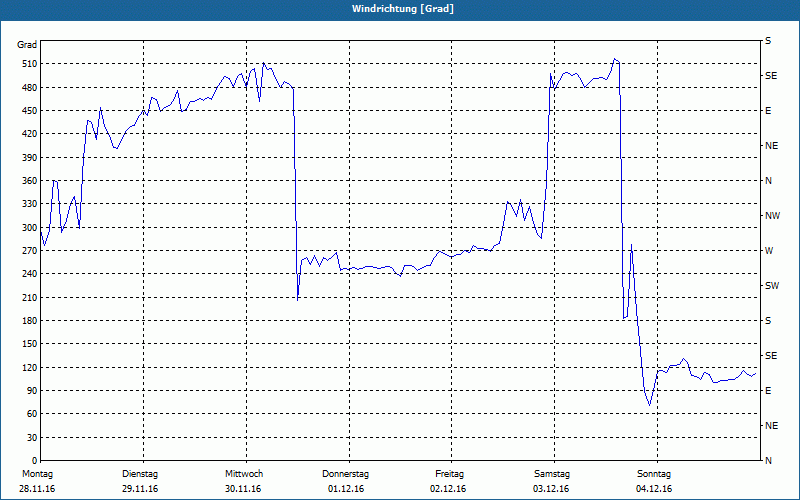
Task: Select the date 04.12.16
Action: (x=654, y=489)
